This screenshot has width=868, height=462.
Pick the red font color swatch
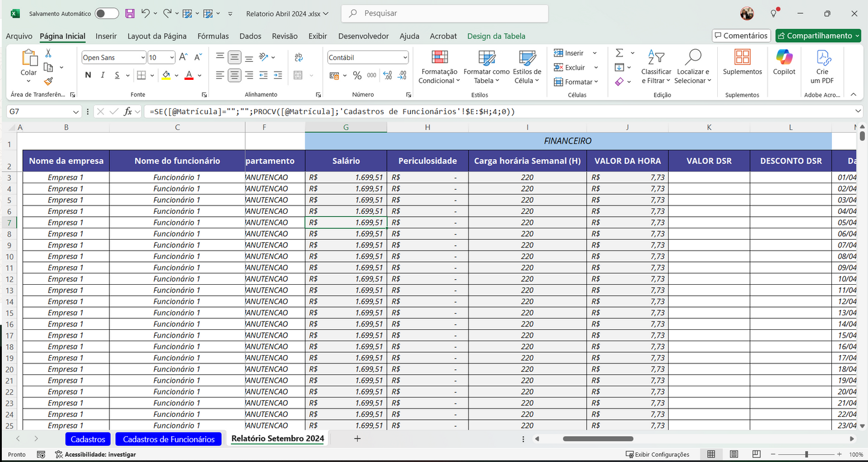pos(188,78)
